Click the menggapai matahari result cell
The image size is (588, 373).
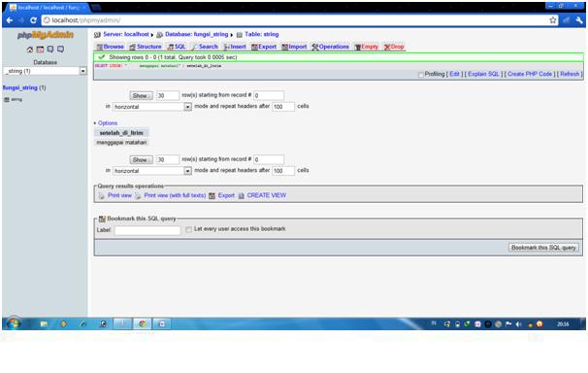(x=121, y=143)
